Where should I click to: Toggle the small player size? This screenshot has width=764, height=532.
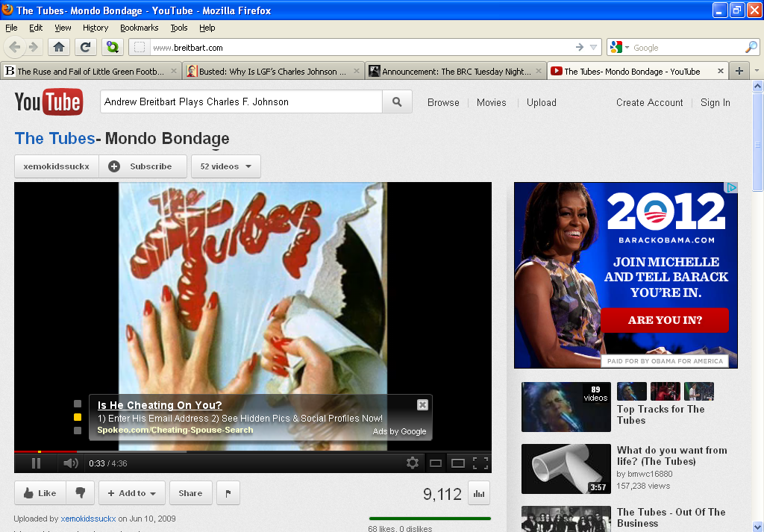[x=436, y=463]
